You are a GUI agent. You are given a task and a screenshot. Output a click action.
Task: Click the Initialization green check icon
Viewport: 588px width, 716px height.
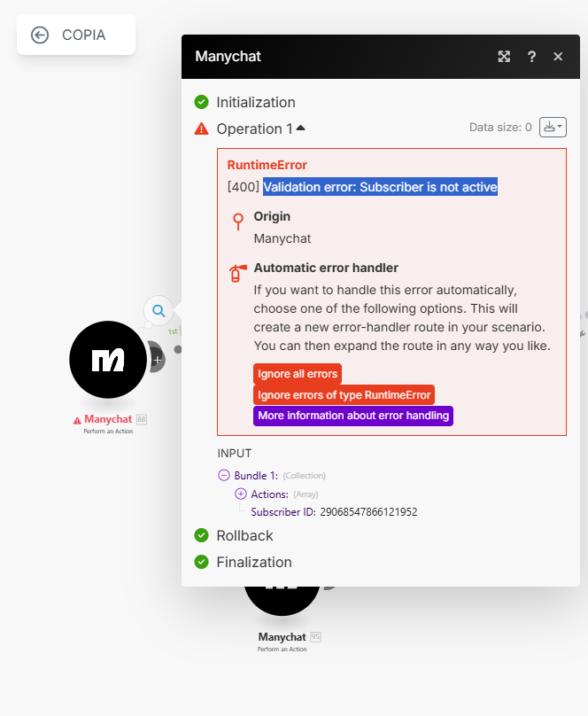[201, 102]
